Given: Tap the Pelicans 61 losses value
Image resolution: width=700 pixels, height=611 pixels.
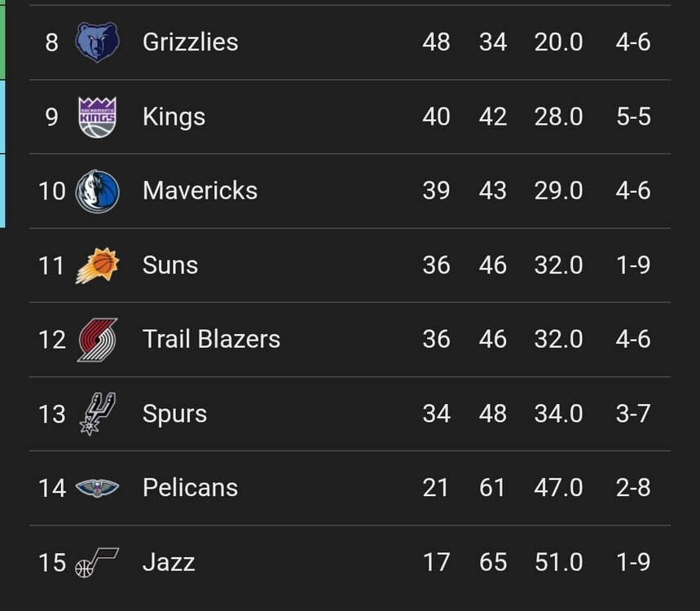Looking at the screenshot, I should [x=492, y=488].
